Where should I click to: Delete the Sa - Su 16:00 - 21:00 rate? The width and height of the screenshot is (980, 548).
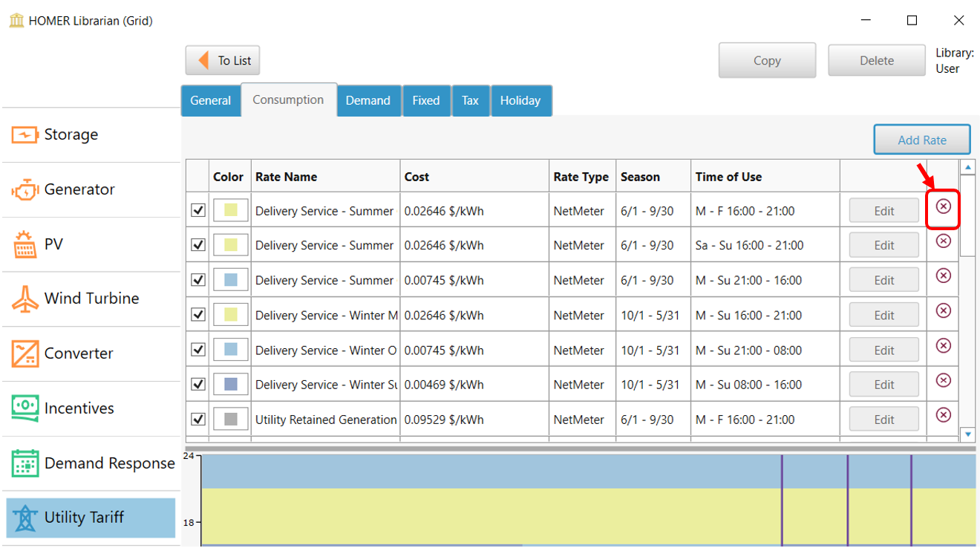(943, 241)
